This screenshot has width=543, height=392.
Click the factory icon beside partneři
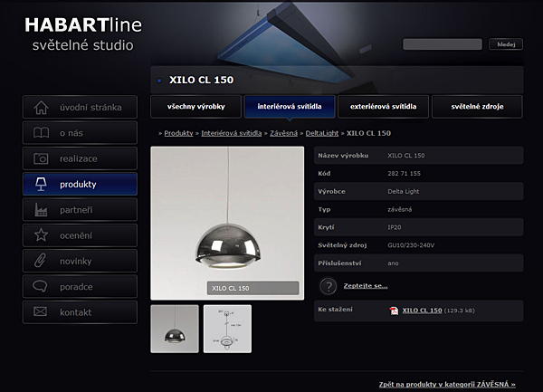coord(41,210)
